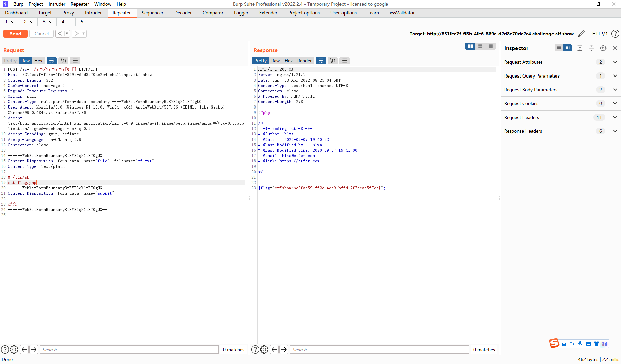Show non-printing characters with the \n icon

pyautogui.click(x=63, y=61)
